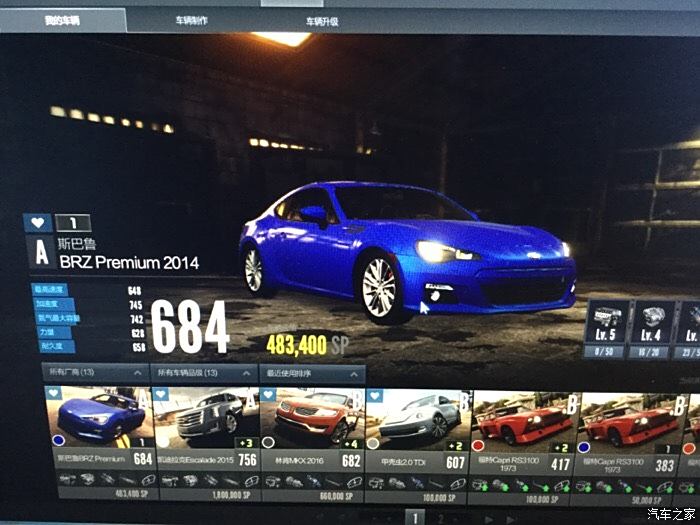
Task: Click upgradable turbo icon on Capri 417 card
Action: point(501,485)
